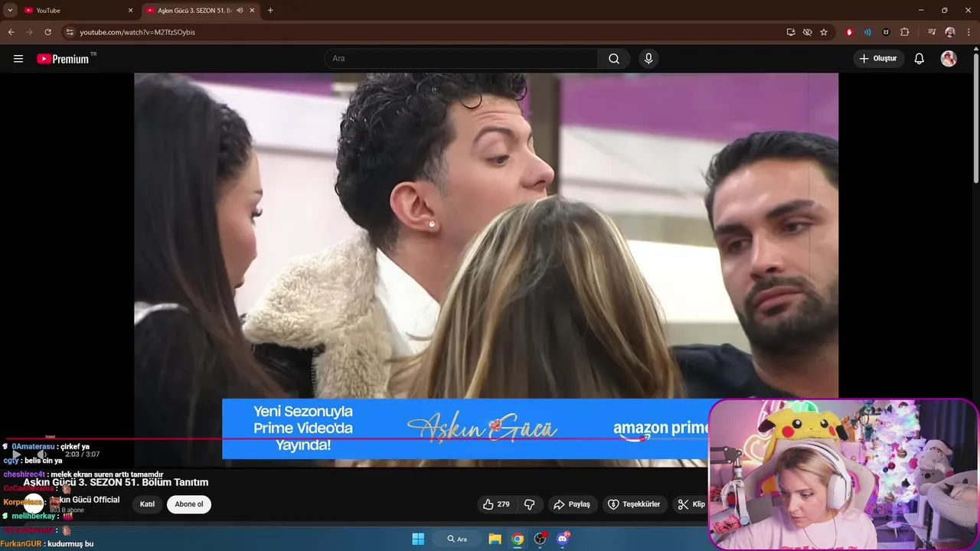
Task: Click chat message from cheshirec4t
Action: tap(83, 474)
